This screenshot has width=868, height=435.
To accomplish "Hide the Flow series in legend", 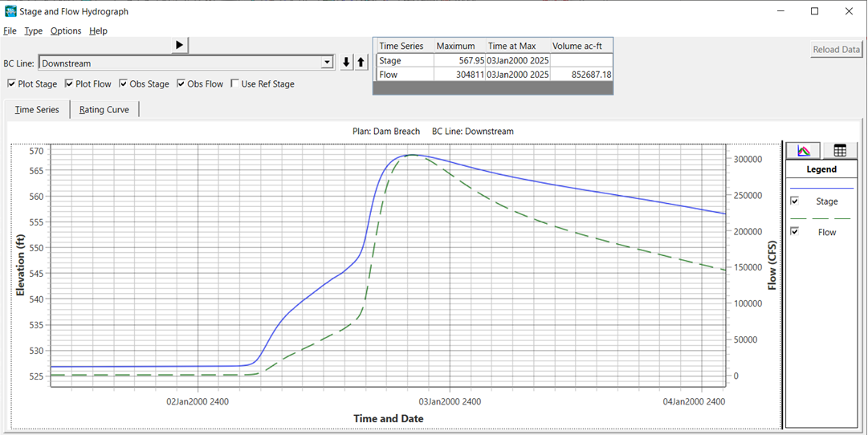I will [795, 231].
